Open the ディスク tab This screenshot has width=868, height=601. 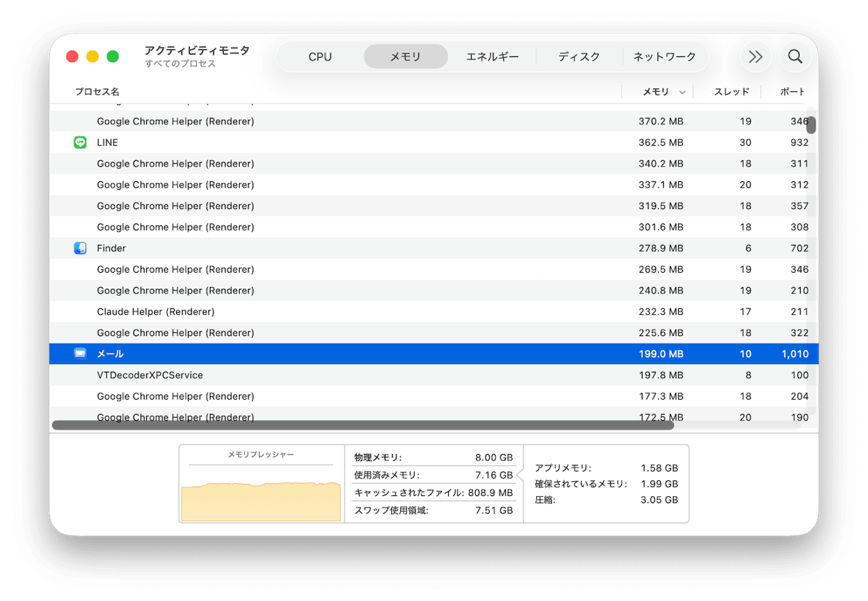pyautogui.click(x=579, y=56)
